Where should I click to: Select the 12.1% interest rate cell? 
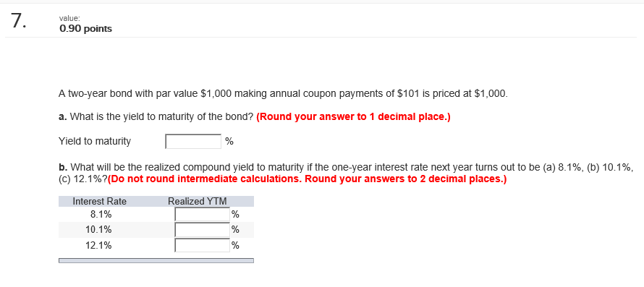(x=98, y=246)
